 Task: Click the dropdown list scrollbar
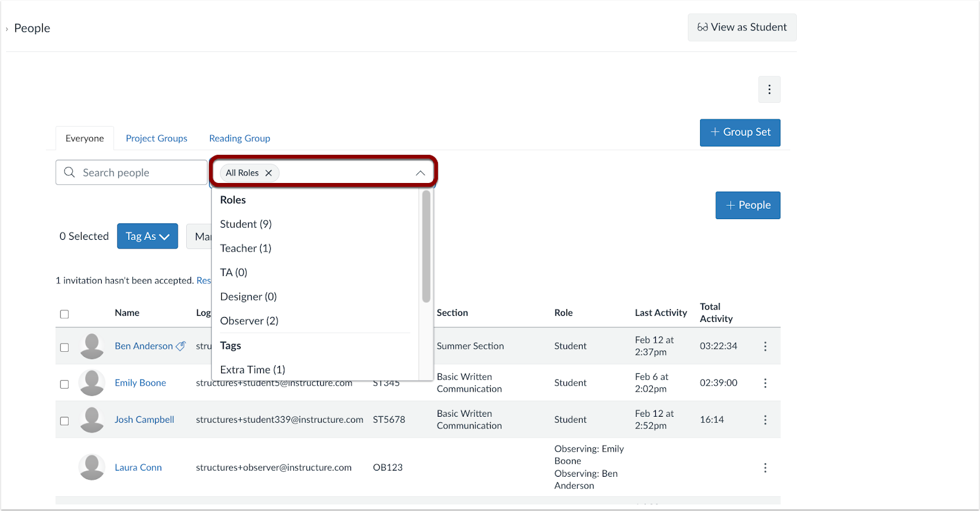click(x=426, y=246)
